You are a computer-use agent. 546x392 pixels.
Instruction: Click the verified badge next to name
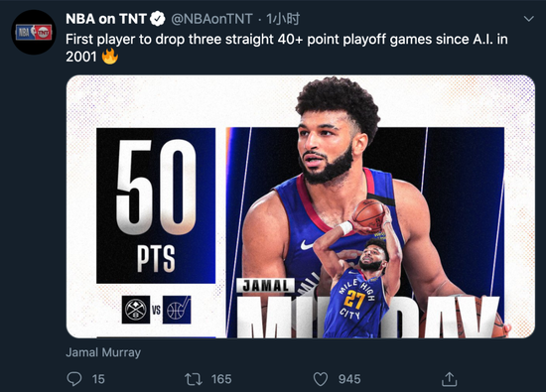(158, 19)
